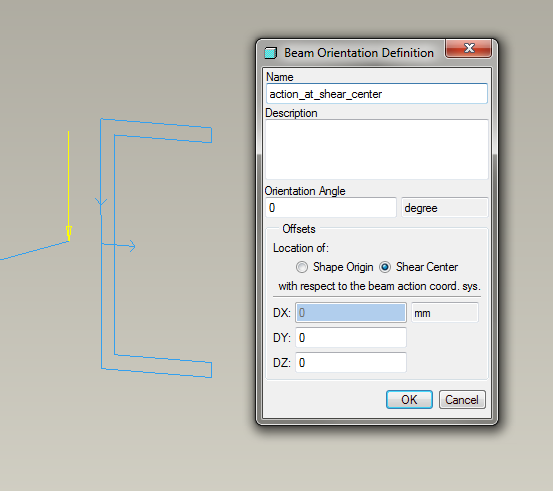Click the DX offset field
The height and width of the screenshot is (491, 553).
(x=351, y=313)
